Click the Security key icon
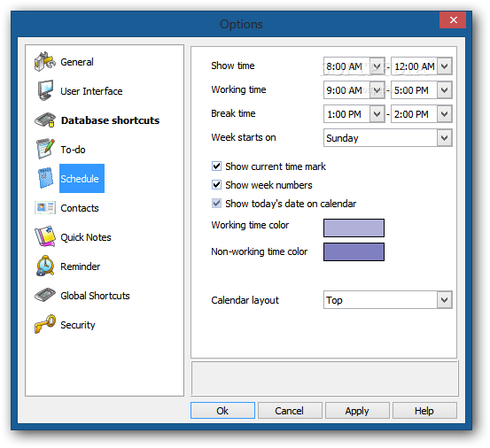490x448 pixels. click(45, 324)
